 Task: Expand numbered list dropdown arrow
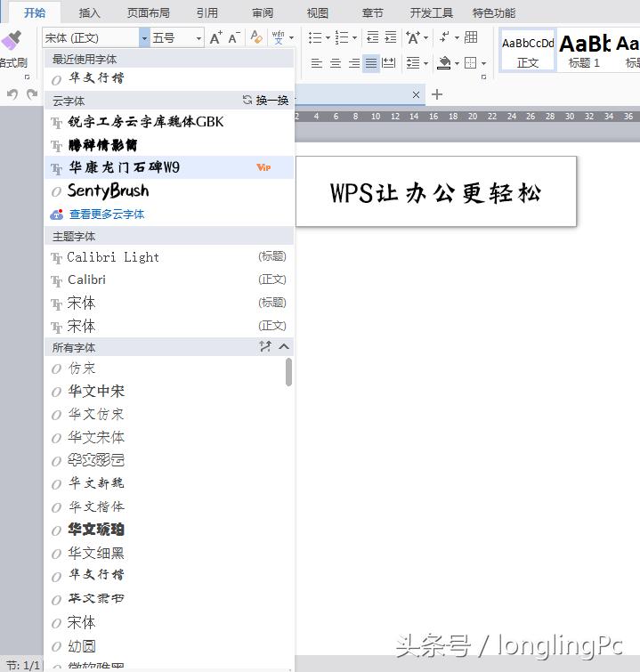click(354, 37)
